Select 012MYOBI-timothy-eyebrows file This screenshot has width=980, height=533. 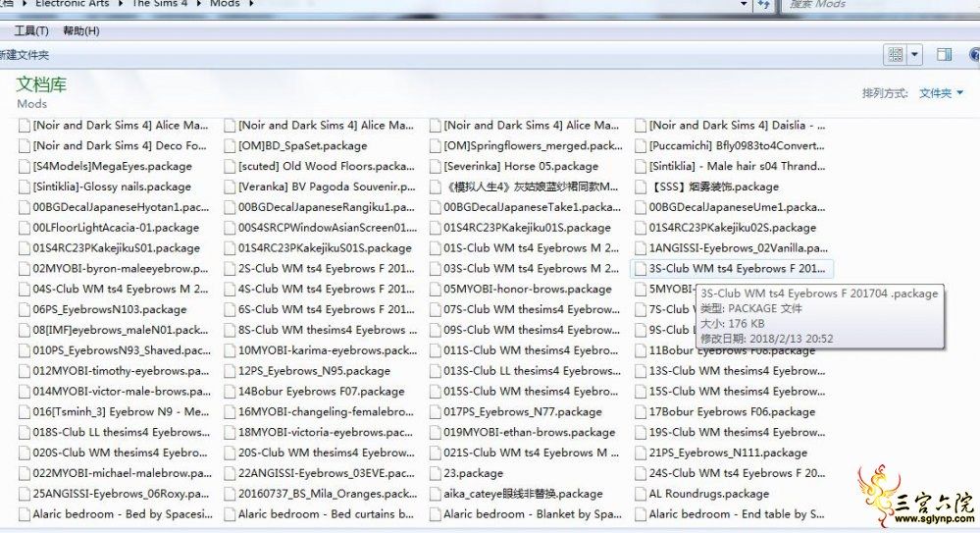[121, 371]
